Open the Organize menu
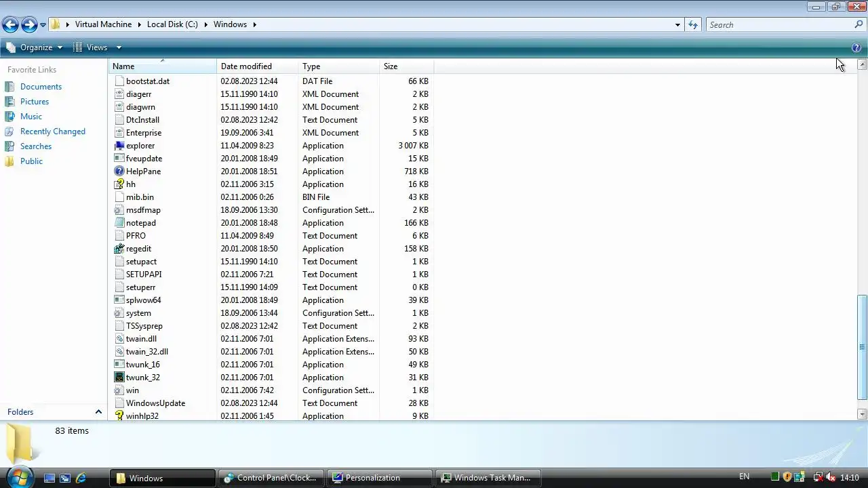 pyautogui.click(x=35, y=47)
